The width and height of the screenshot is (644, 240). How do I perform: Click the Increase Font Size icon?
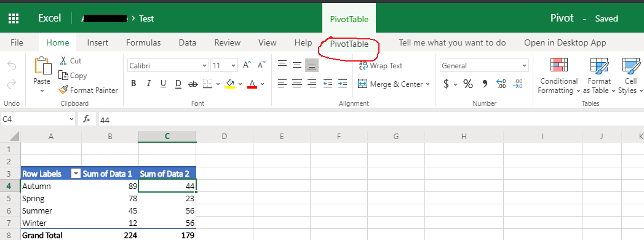pyautogui.click(x=247, y=65)
